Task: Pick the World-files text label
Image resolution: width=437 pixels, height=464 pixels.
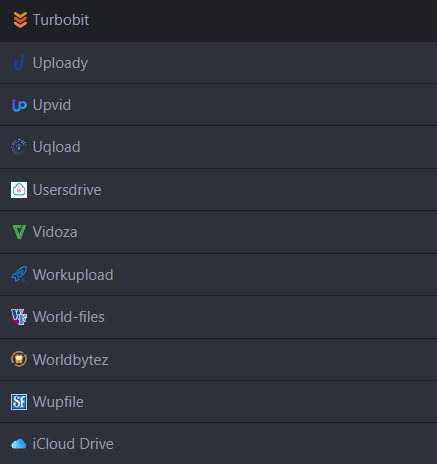Action: 69,317
